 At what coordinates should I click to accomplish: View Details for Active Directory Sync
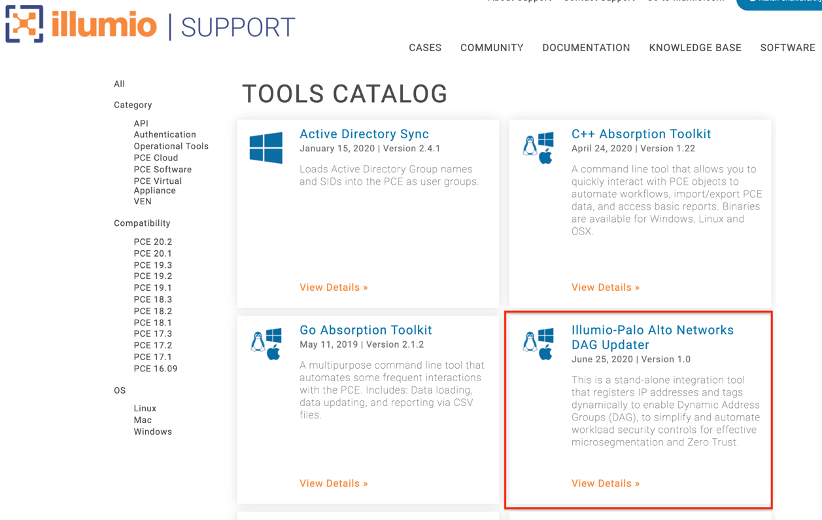point(333,287)
